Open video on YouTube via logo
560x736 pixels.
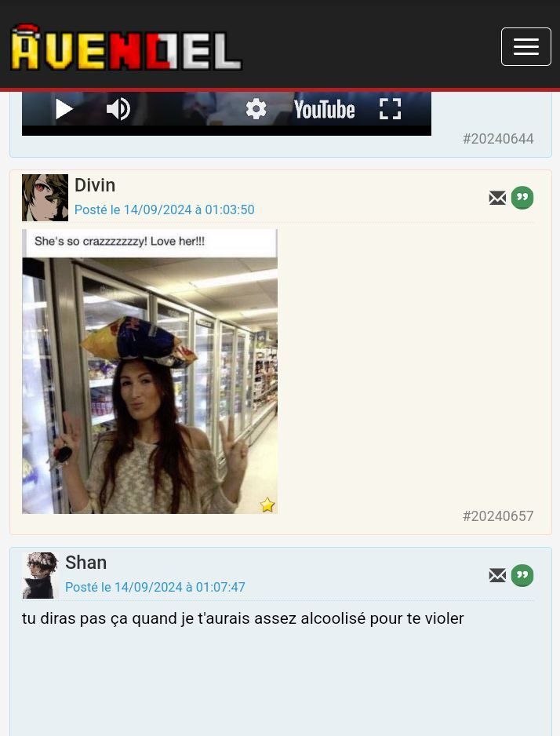pos(324,109)
